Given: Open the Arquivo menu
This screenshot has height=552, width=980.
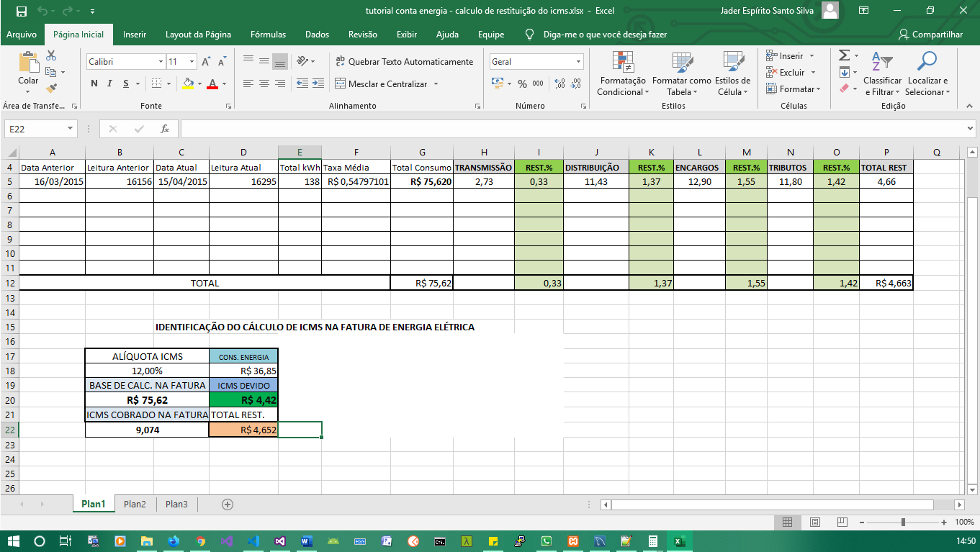Looking at the screenshot, I should coord(22,34).
